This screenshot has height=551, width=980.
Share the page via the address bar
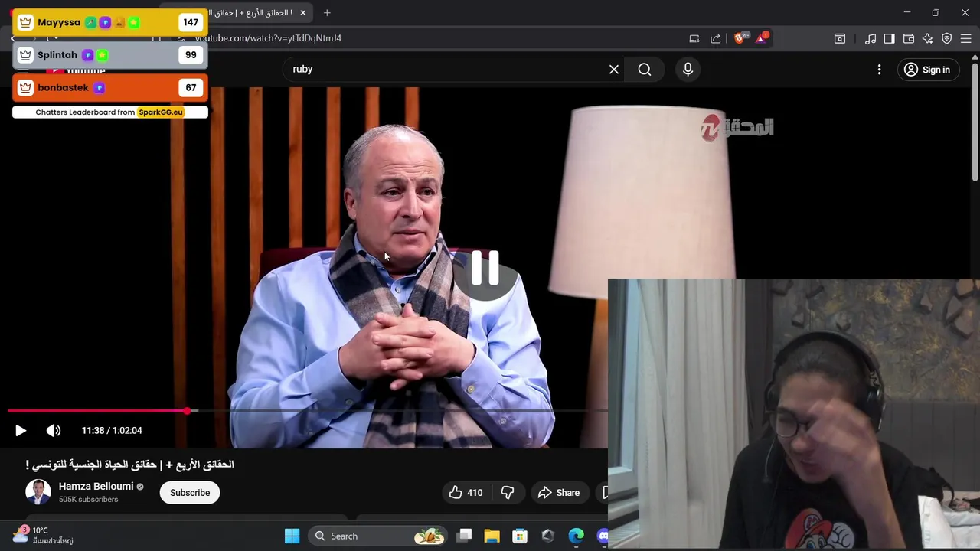tap(716, 38)
